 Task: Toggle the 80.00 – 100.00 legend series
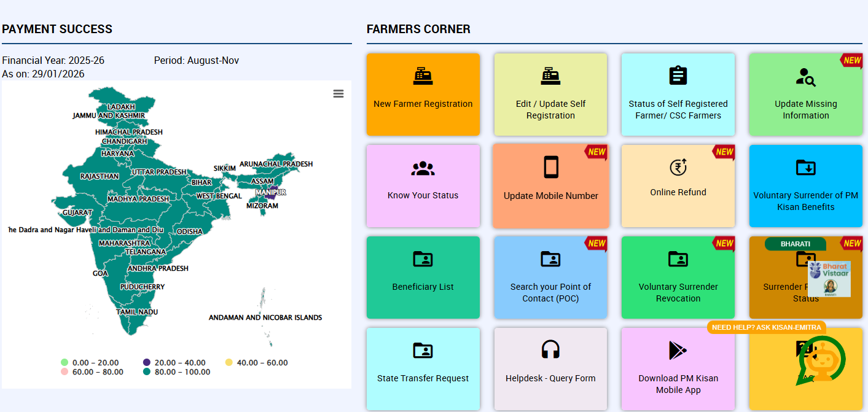pos(178,371)
